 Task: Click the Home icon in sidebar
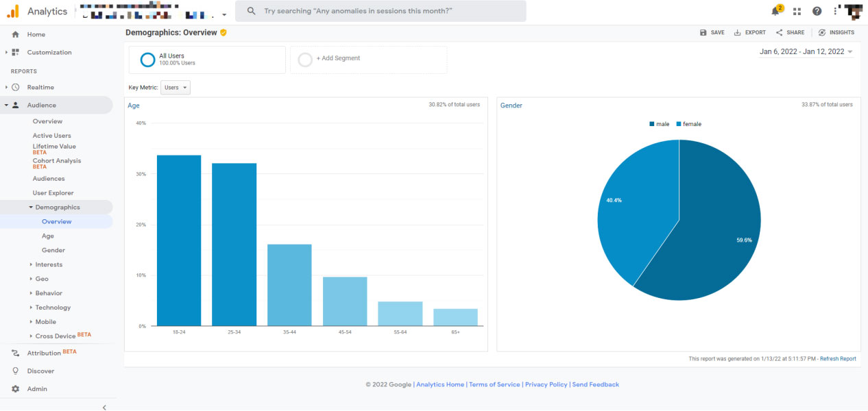[15, 34]
